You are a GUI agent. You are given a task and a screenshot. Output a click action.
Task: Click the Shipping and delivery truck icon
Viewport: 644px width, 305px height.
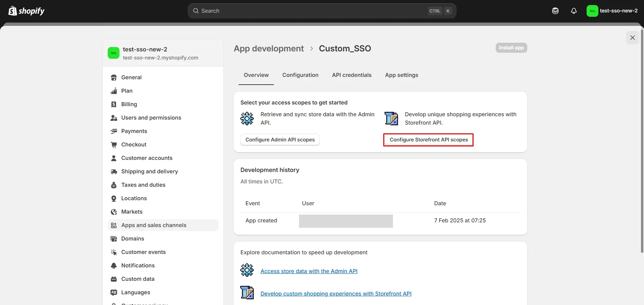(x=114, y=172)
